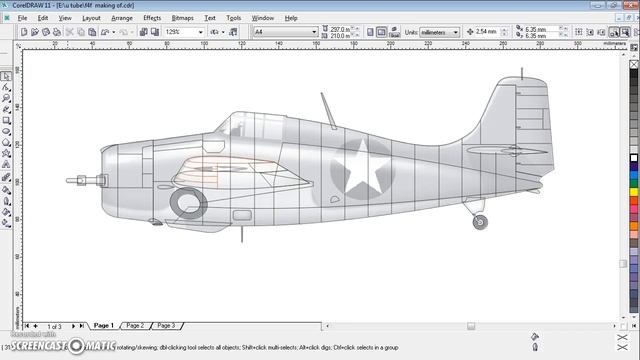Viewport: 640px width, 360px height.
Task: Select the Shape tool in the toolbox
Action: [6, 87]
